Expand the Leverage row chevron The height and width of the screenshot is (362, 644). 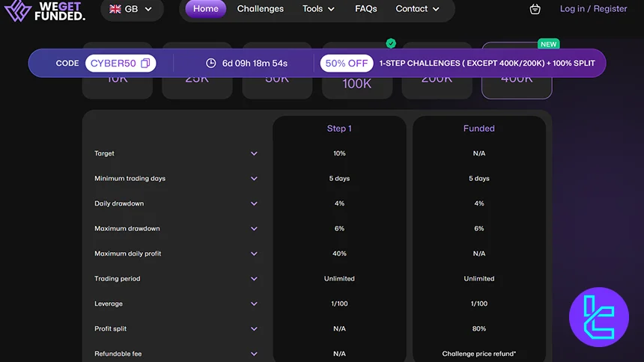coord(254,304)
